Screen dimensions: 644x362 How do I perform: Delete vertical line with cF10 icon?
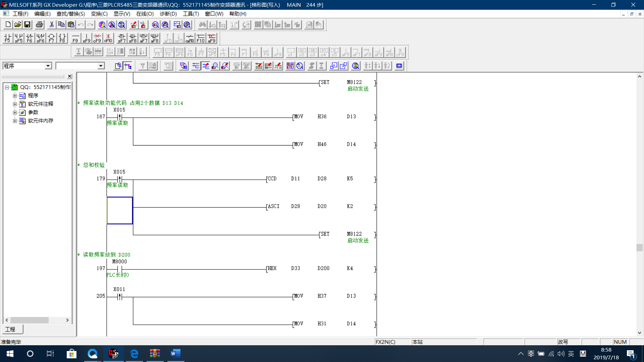[x=108, y=38]
